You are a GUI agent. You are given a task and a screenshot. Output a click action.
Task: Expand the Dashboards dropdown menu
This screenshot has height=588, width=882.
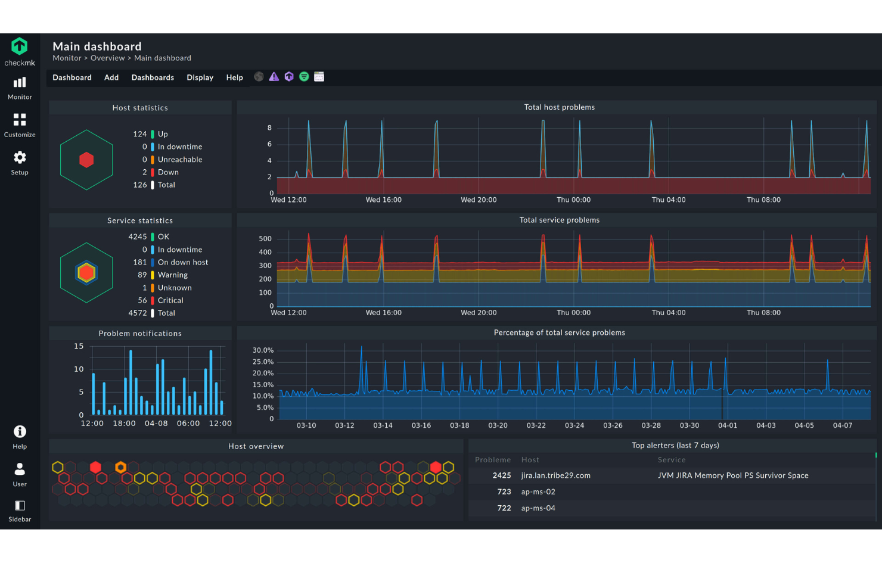(x=153, y=77)
